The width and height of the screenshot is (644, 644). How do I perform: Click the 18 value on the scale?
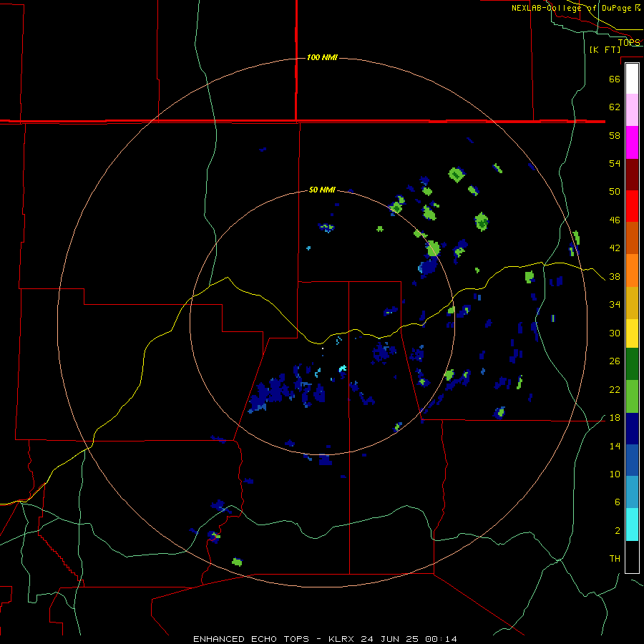click(615, 418)
